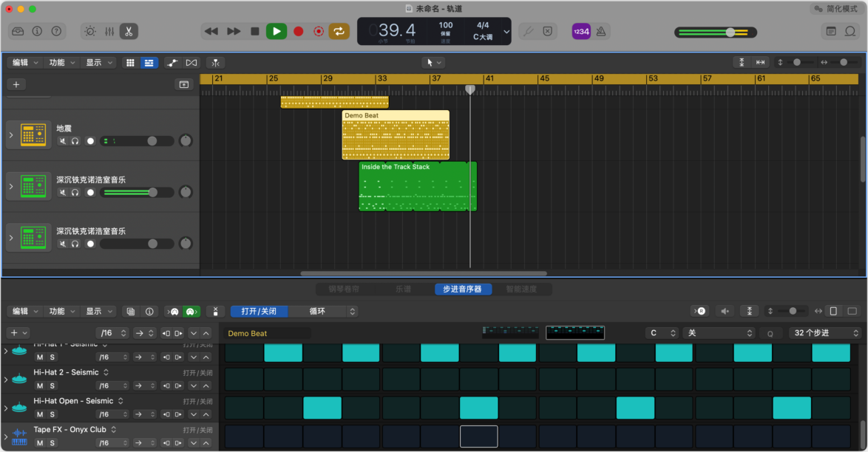Click the Flex button in tracks menu bar

(x=191, y=63)
